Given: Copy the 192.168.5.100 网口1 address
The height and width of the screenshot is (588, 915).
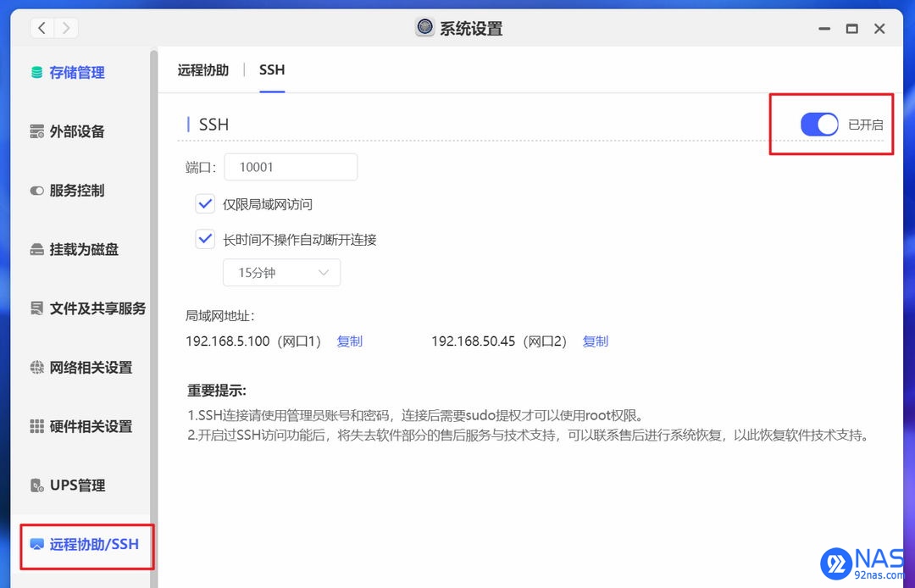Looking at the screenshot, I should point(350,341).
